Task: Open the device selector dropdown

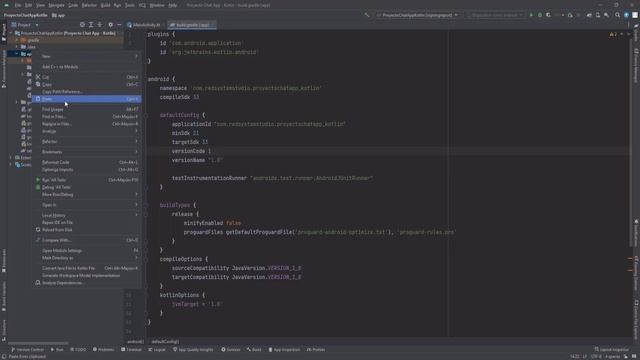Action: click(495, 15)
